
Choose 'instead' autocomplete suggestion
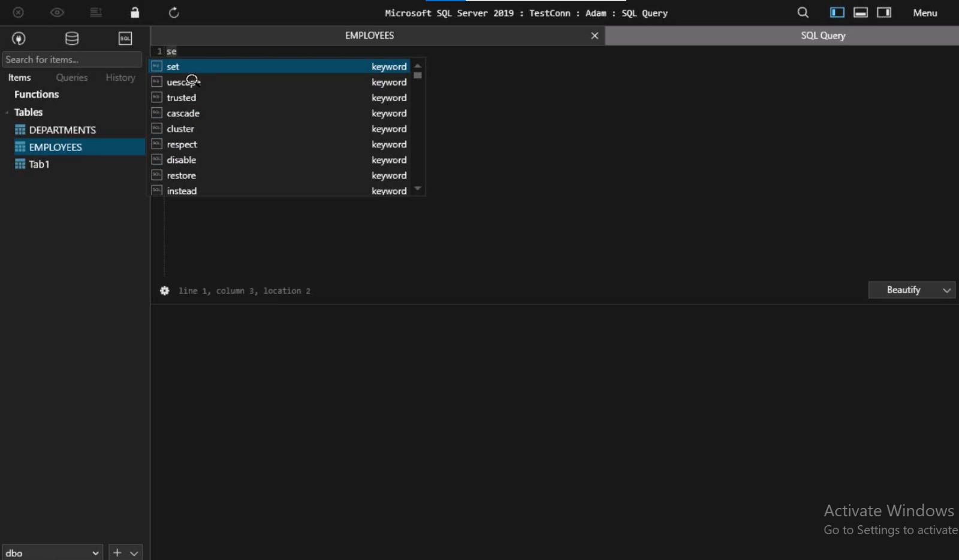coord(279,190)
